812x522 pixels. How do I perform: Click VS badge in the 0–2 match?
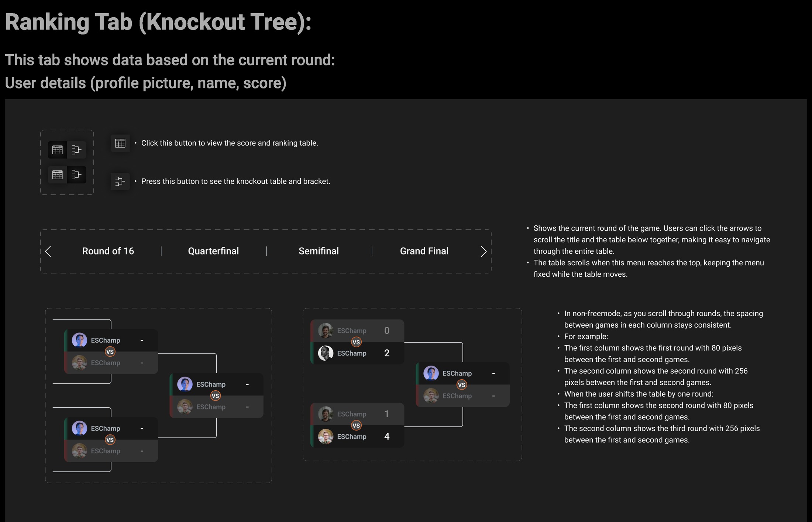(356, 342)
